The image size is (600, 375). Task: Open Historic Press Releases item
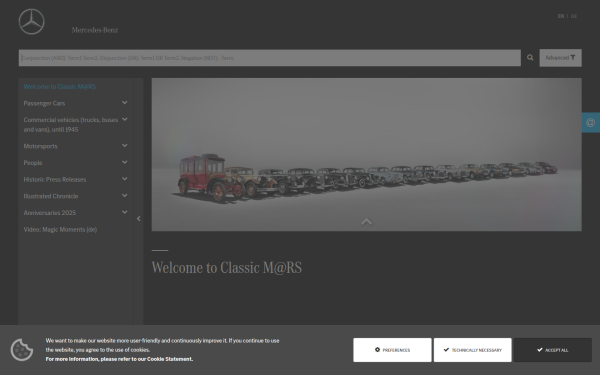pos(55,179)
